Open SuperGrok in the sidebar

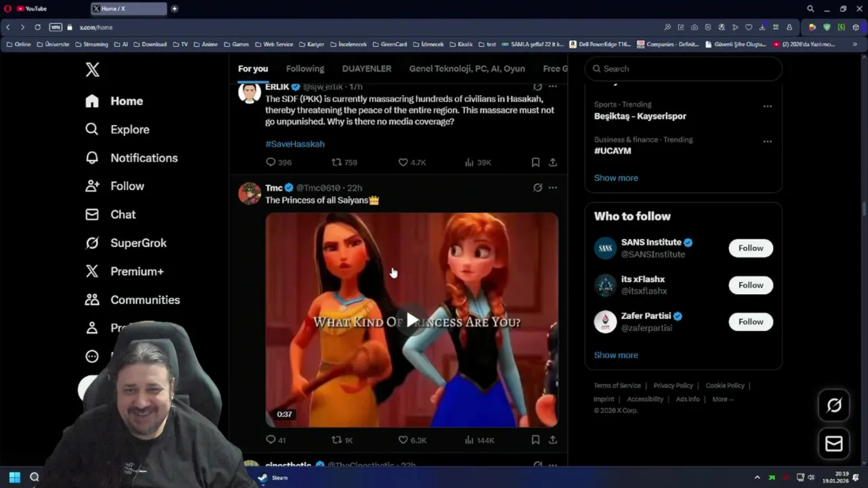click(x=125, y=243)
